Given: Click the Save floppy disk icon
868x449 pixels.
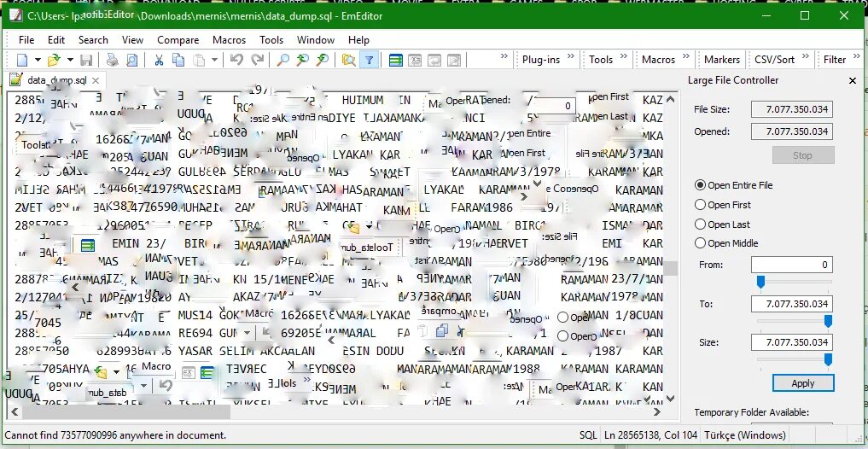Looking at the screenshot, I should point(86,60).
